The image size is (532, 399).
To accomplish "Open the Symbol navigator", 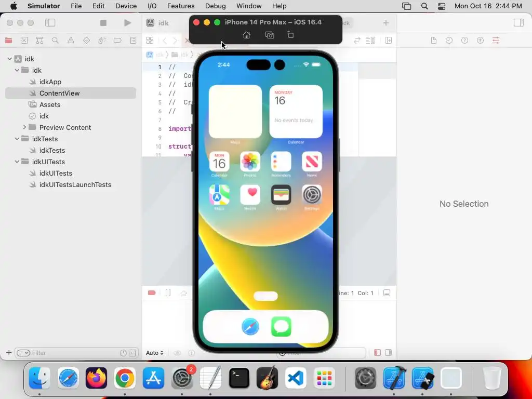I will (x=39, y=41).
